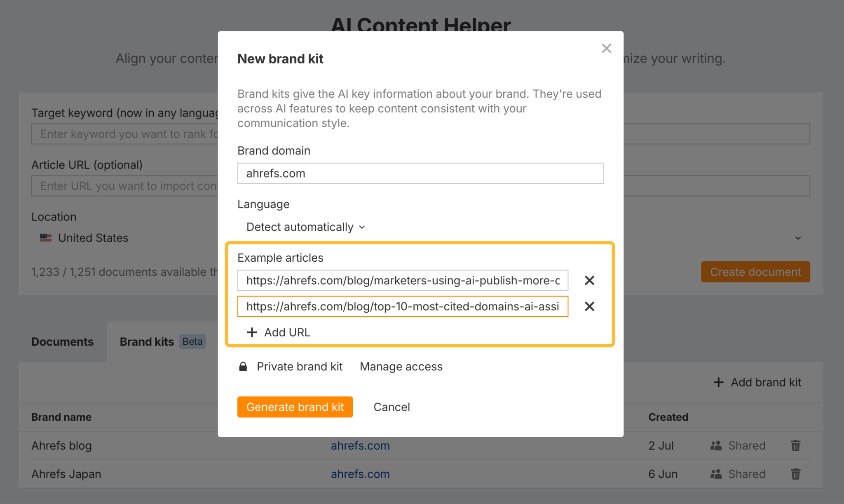Click the Shared icon for Ahrefs blog
This screenshot has height=504, width=844.
[x=716, y=445]
